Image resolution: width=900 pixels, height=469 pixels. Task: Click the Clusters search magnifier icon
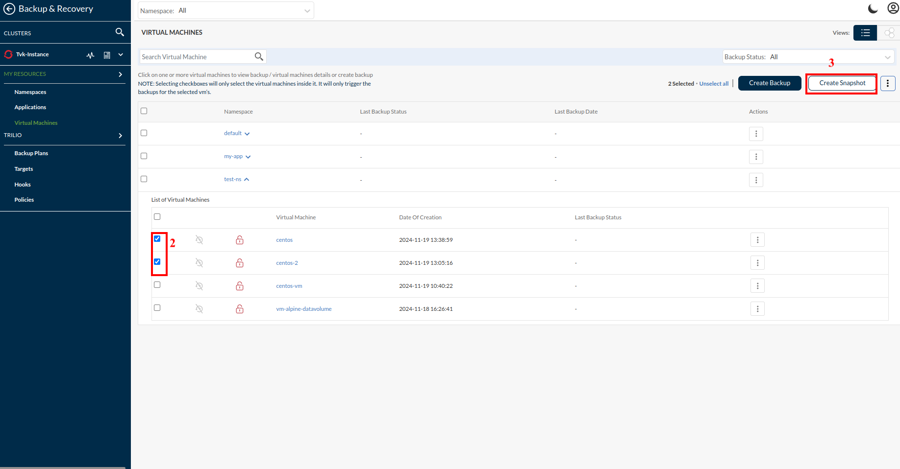click(x=120, y=32)
